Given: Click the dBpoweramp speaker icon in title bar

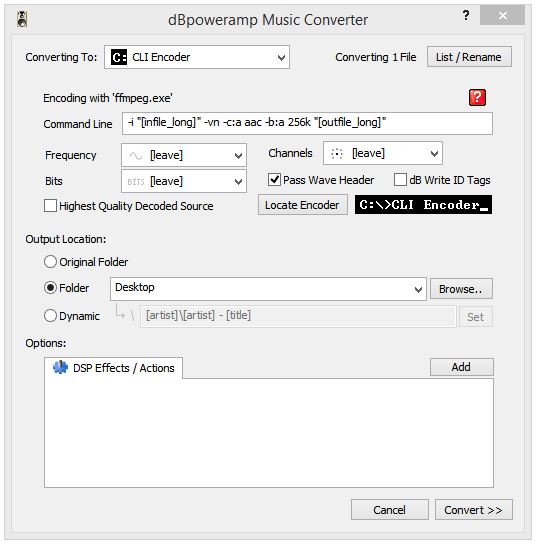Looking at the screenshot, I should tap(22, 19).
